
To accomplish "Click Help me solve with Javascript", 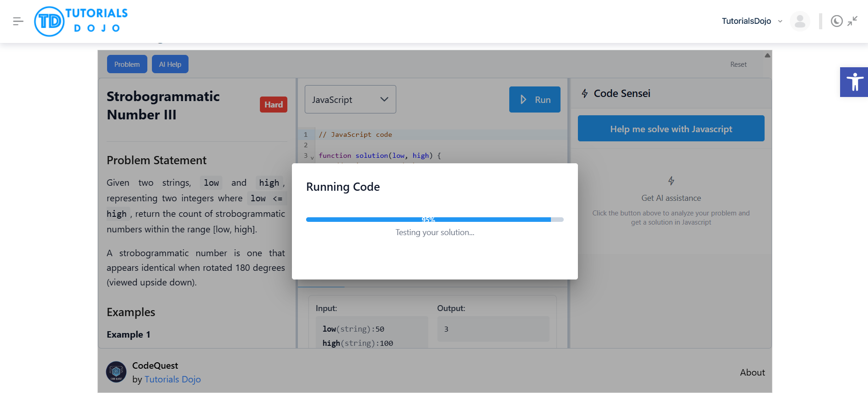I will (671, 129).
